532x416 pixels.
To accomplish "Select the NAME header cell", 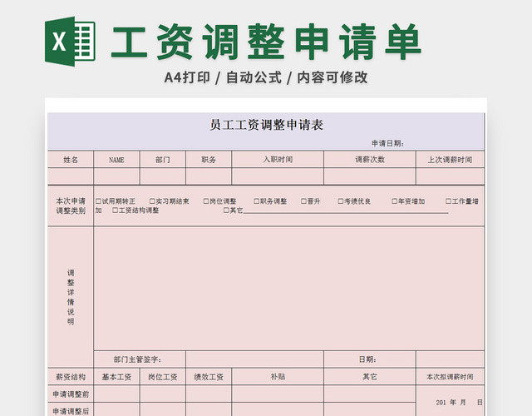I will tap(116, 159).
